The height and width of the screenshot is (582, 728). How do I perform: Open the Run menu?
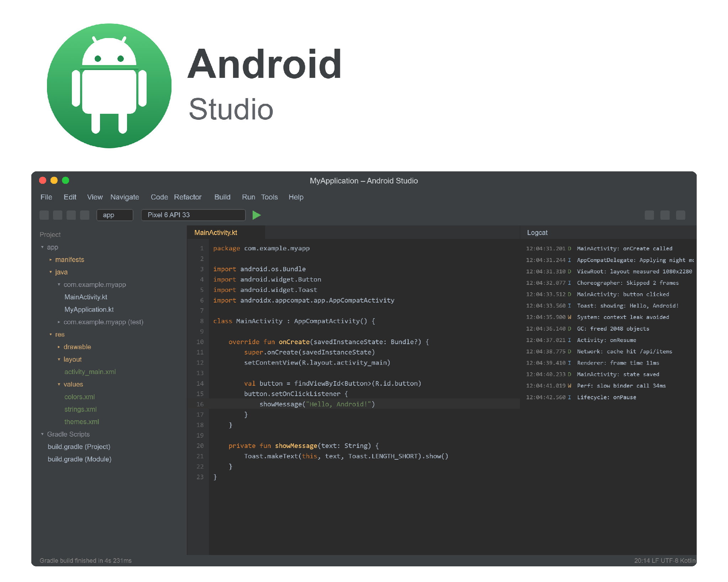[x=248, y=197]
